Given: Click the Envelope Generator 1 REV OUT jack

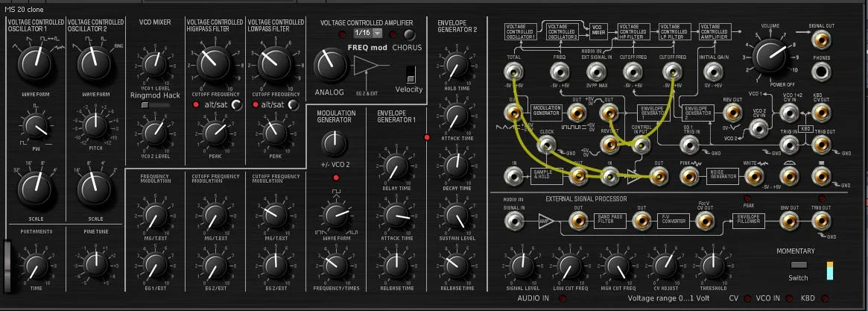Looking at the screenshot, I should point(610,145).
